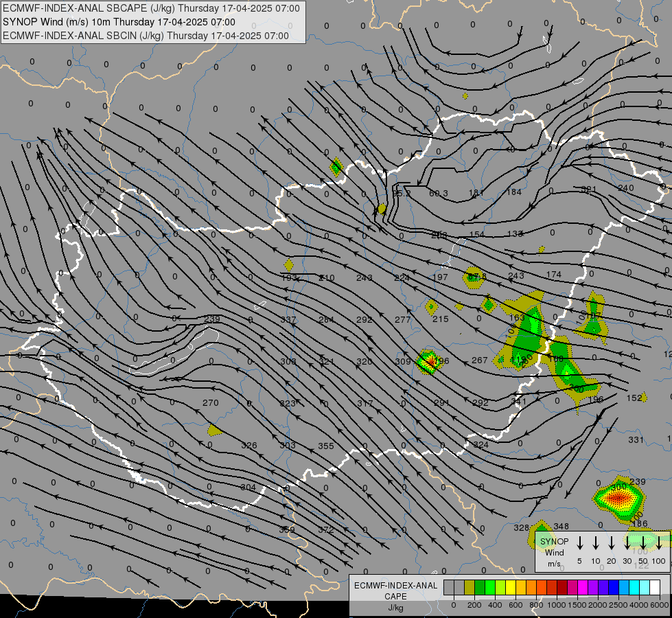Click the 10 m/s wind arrow in legend

click(x=595, y=542)
